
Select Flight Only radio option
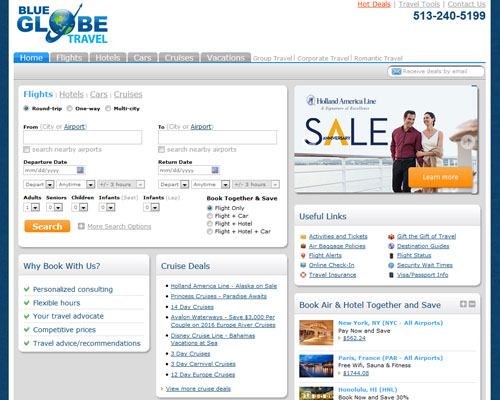tap(210, 208)
